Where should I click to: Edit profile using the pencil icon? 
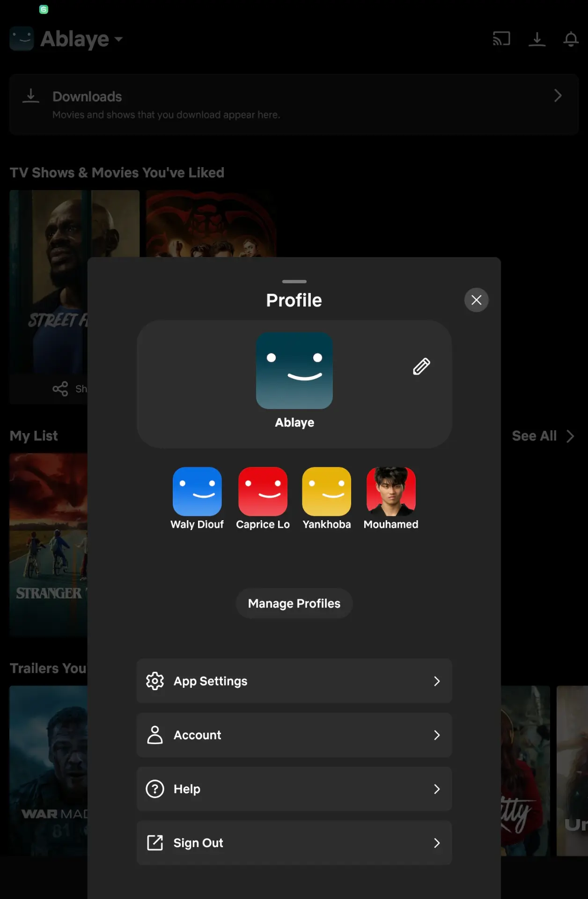421,366
